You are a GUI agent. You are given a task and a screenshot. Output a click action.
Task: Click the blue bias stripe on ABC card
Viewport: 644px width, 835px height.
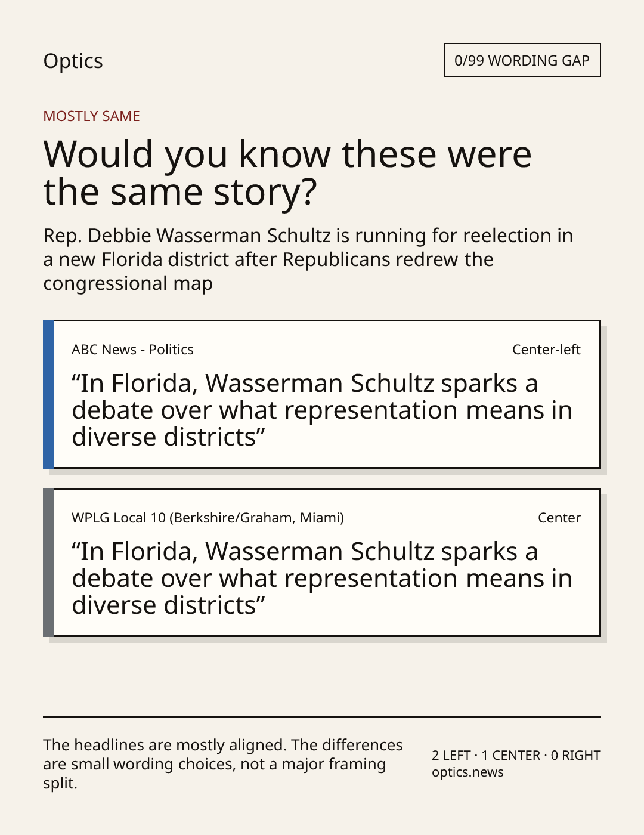[x=48, y=394]
